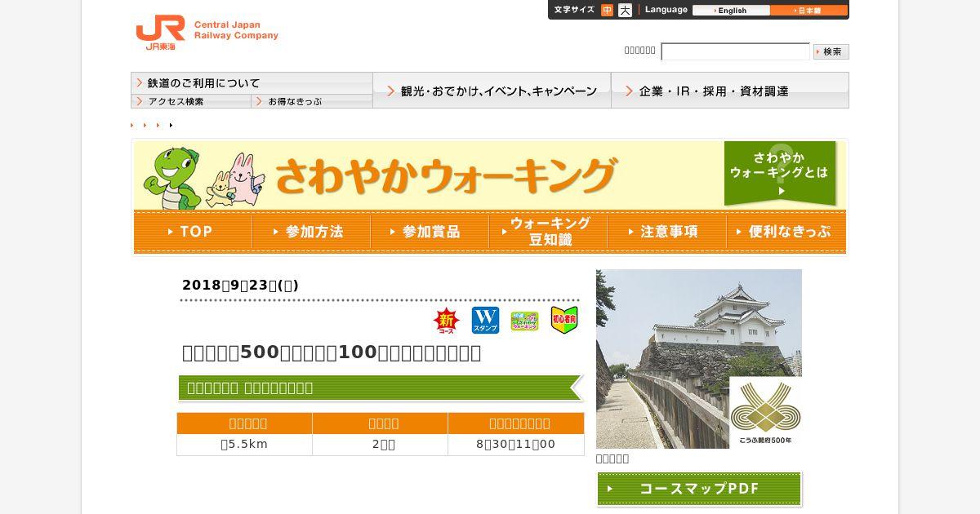Click the こうふ開府500年 emblem
The image size is (980, 514).
pos(765,412)
